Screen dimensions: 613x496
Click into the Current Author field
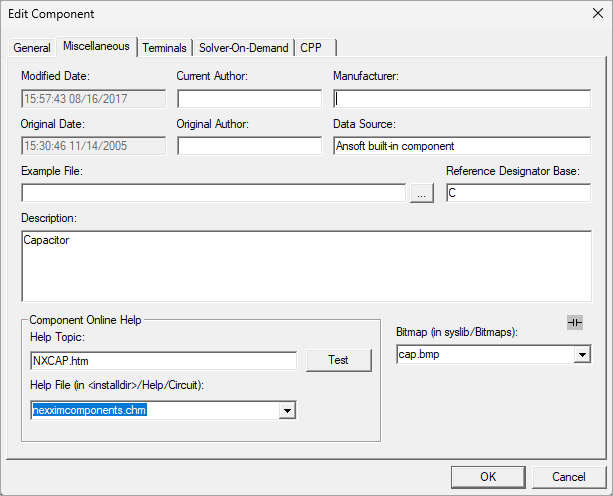pos(249,99)
